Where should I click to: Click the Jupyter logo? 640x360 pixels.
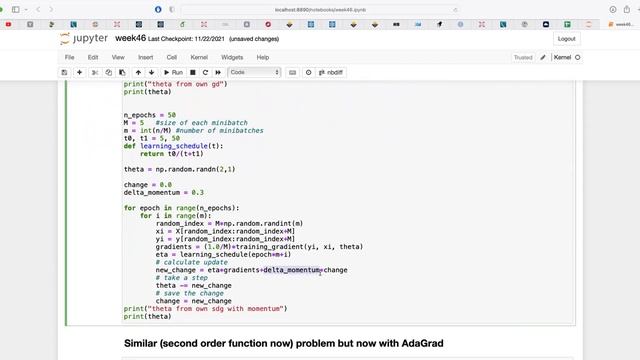coord(84,39)
